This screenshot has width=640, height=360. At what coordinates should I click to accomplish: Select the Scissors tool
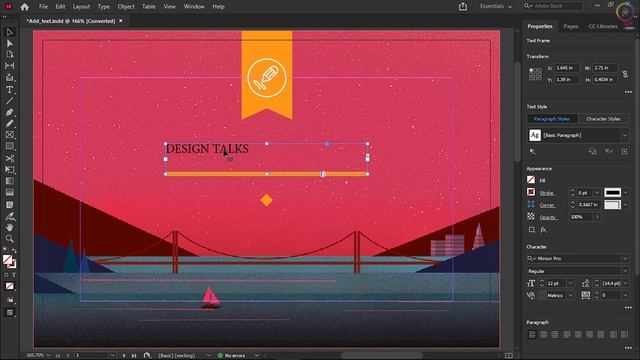10,158
